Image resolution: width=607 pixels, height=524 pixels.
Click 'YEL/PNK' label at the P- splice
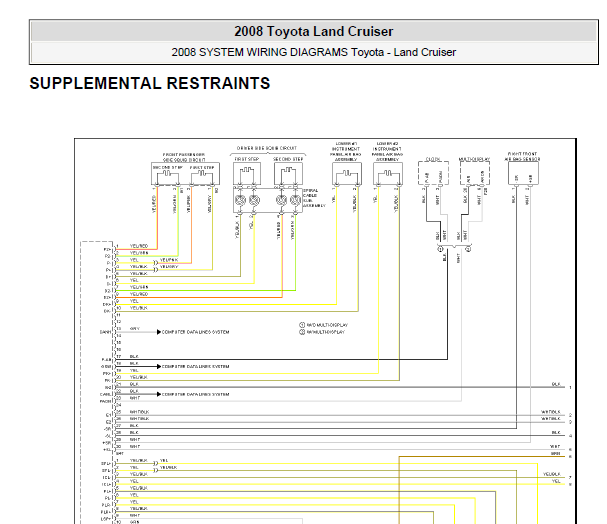tap(169, 260)
